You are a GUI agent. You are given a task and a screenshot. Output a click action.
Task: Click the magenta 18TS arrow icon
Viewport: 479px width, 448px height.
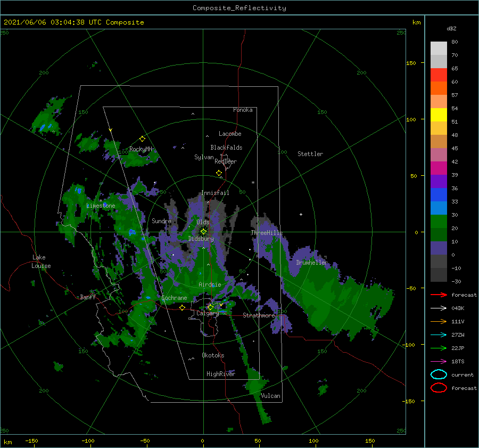point(439,362)
